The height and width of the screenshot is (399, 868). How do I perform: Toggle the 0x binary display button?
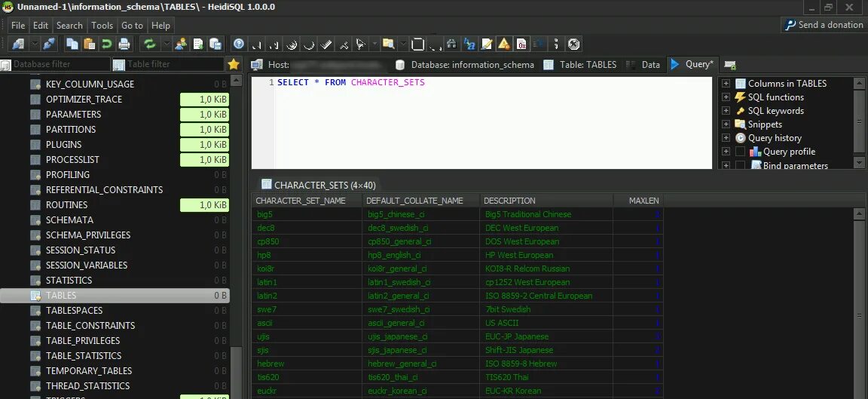(521, 45)
